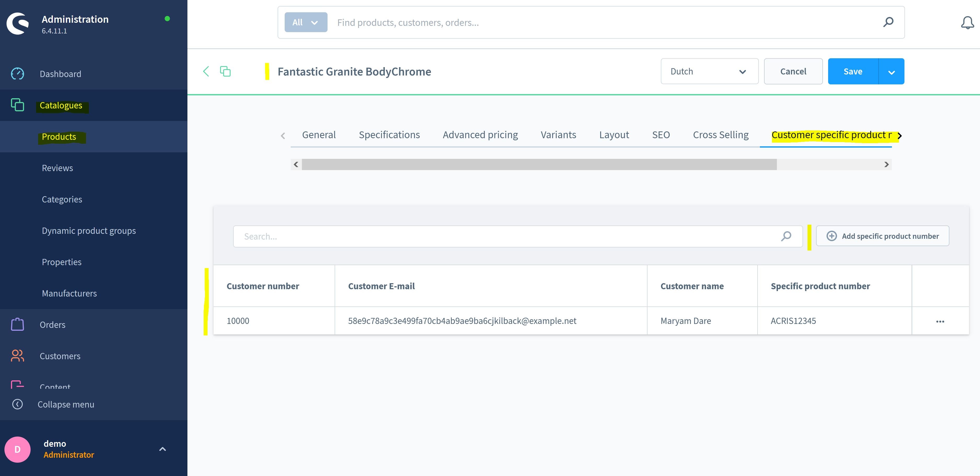The height and width of the screenshot is (476, 980).
Task: Click the Customer number column header
Action: point(274,286)
